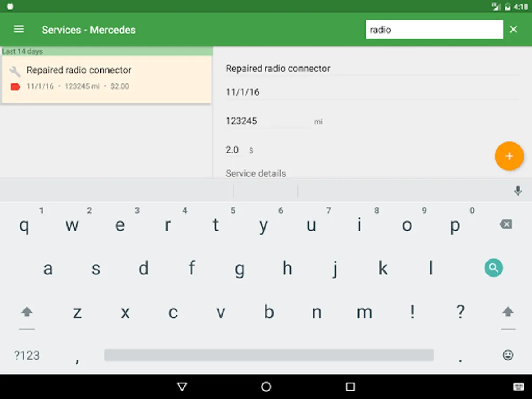The image size is (532, 399).
Task: Open the recent apps overview
Action: click(350, 387)
